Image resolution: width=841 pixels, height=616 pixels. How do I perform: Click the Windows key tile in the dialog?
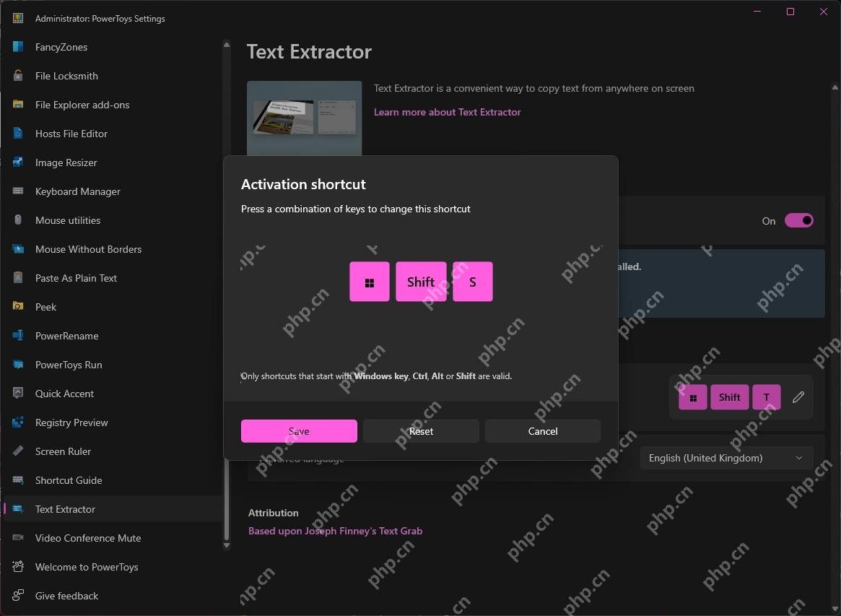(x=370, y=282)
